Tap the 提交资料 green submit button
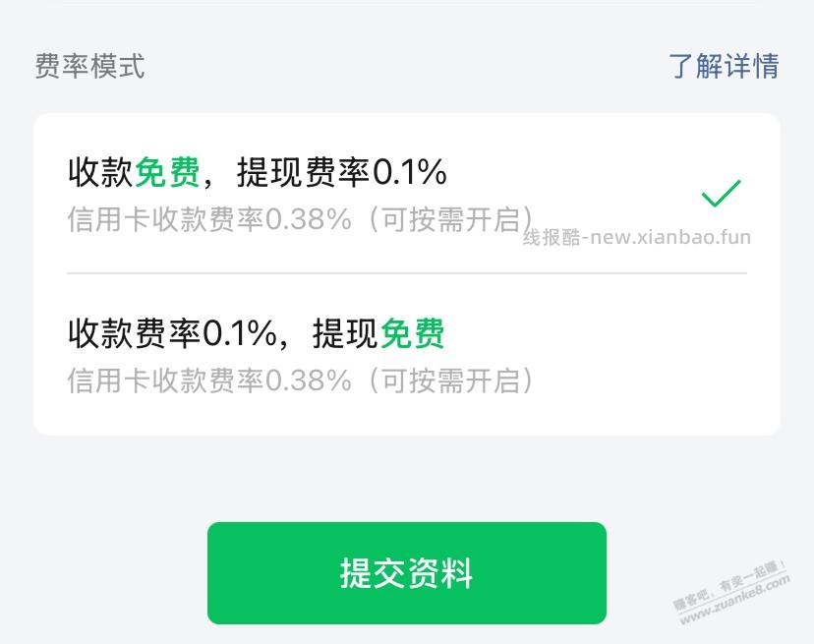814x644 pixels. (x=407, y=572)
